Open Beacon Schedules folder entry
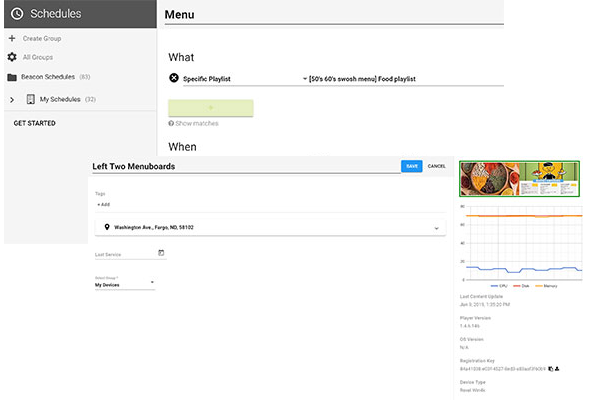The width and height of the screenshot is (600, 400). pos(48,77)
